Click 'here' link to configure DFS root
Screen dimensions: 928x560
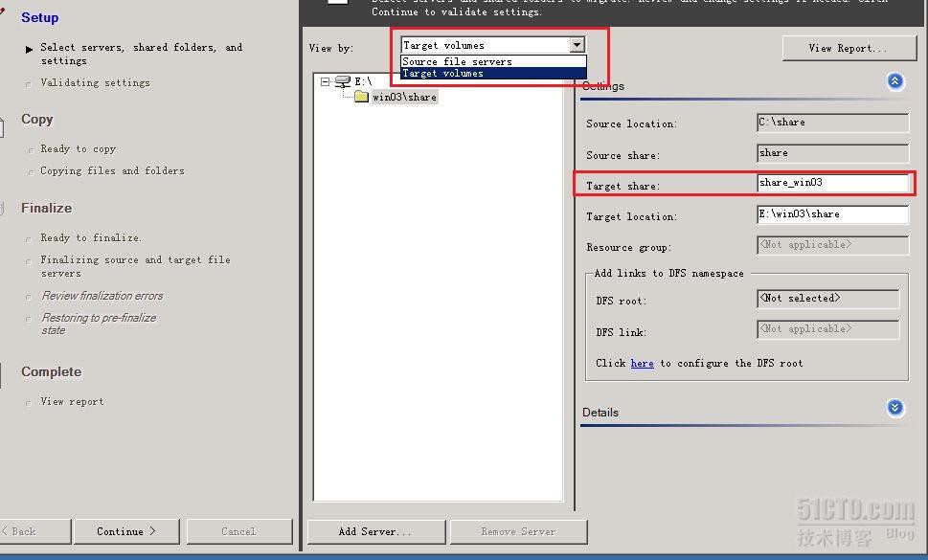click(x=642, y=364)
